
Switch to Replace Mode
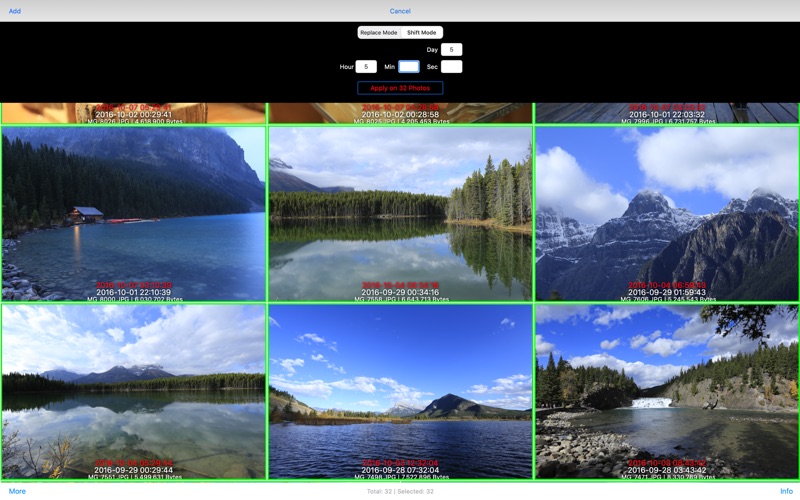(x=379, y=33)
